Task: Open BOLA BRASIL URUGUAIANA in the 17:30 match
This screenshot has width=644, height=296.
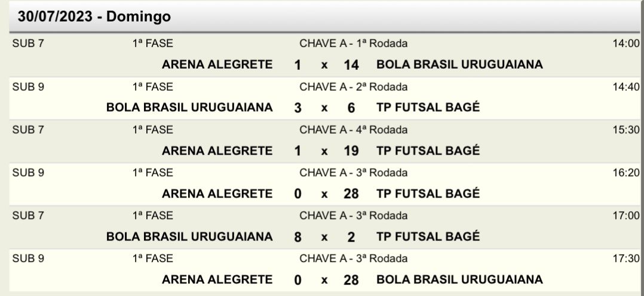Action: (459, 279)
